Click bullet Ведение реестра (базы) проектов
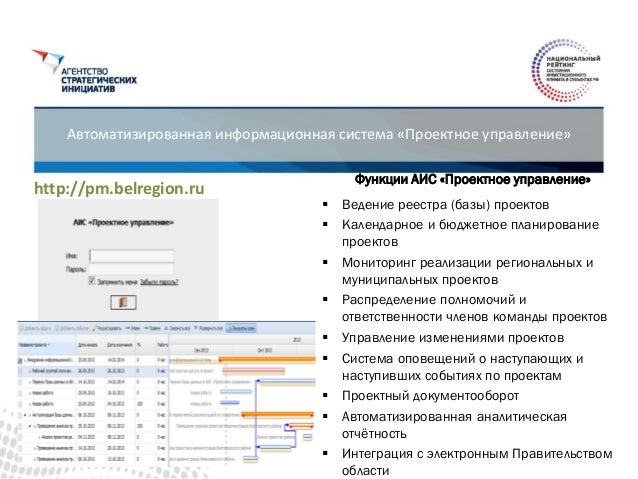 pos(445,204)
